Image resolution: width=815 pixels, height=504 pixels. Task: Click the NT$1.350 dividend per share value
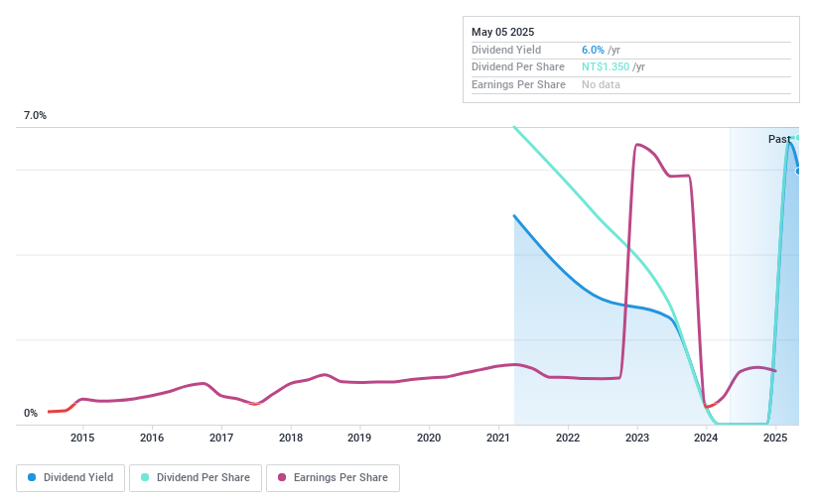coord(606,66)
